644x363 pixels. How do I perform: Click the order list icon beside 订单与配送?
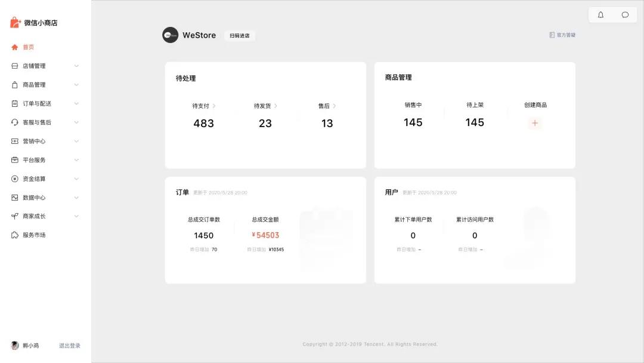(x=15, y=104)
